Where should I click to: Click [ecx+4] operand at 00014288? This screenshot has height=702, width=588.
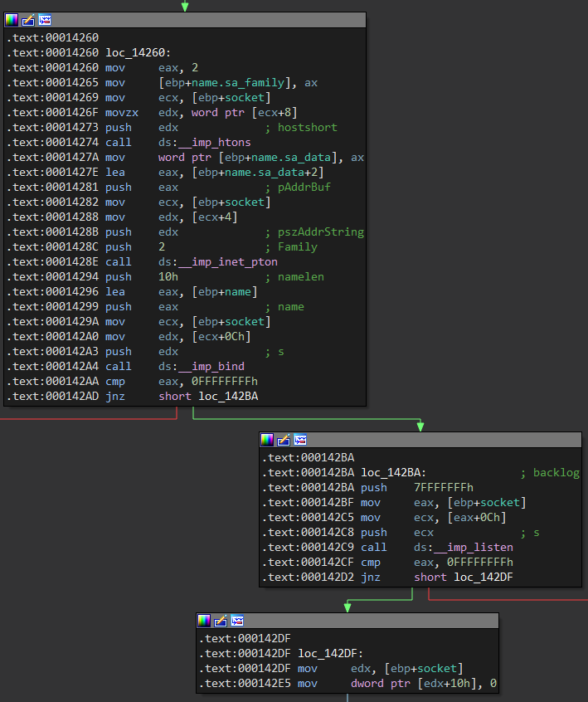click(x=215, y=217)
